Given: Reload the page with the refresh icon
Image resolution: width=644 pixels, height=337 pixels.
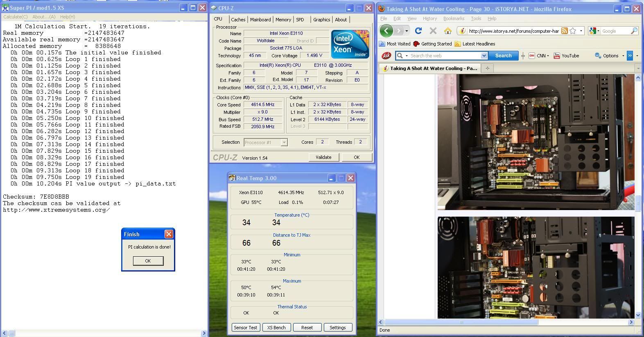Looking at the screenshot, I should point(418,31).
